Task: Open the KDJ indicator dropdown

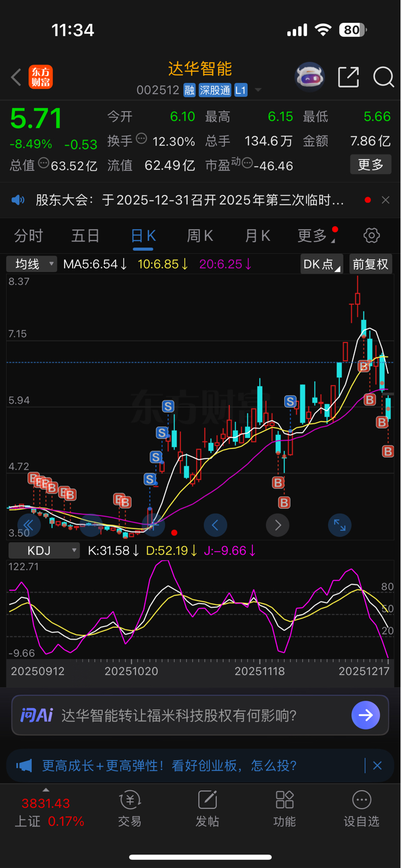Action: pos(44,551)
